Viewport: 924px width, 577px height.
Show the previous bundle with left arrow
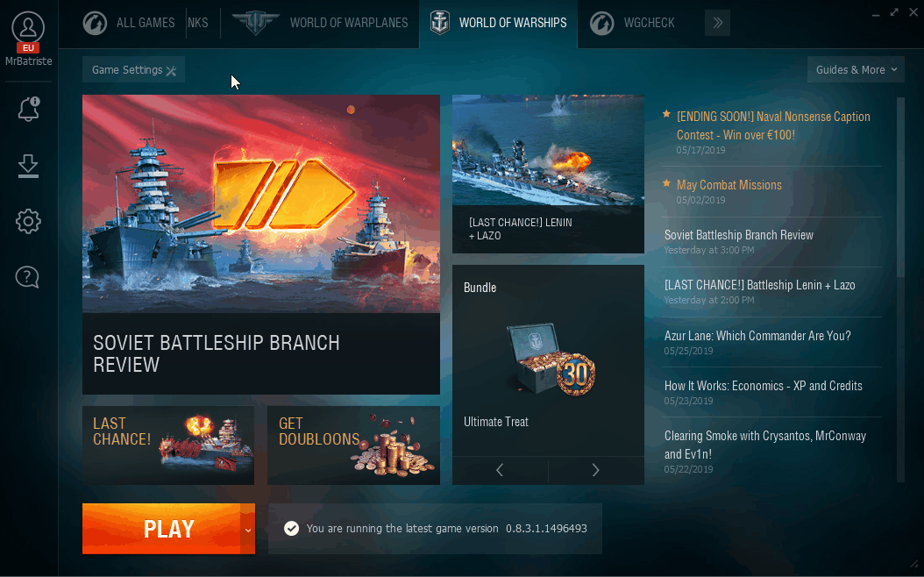pos(500,470)
